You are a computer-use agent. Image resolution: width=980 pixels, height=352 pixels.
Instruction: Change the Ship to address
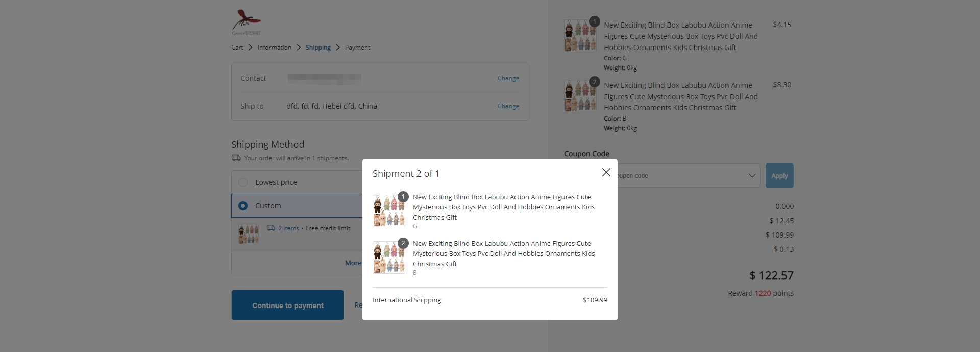(508, 106)
